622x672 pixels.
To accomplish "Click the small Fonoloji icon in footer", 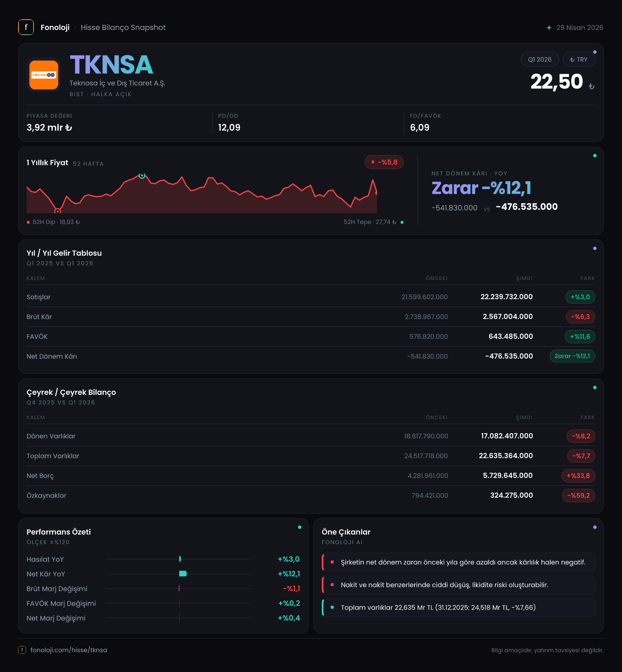I will (x=22, y=650).
